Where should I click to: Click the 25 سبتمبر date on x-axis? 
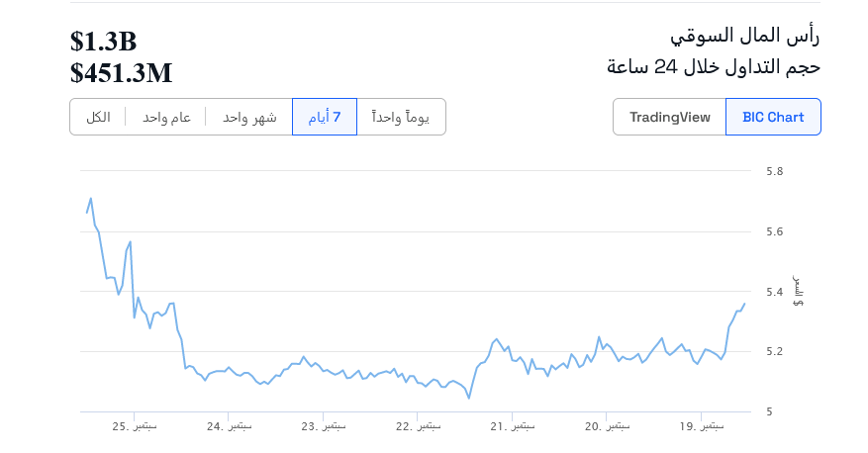(x=134, y=426)
